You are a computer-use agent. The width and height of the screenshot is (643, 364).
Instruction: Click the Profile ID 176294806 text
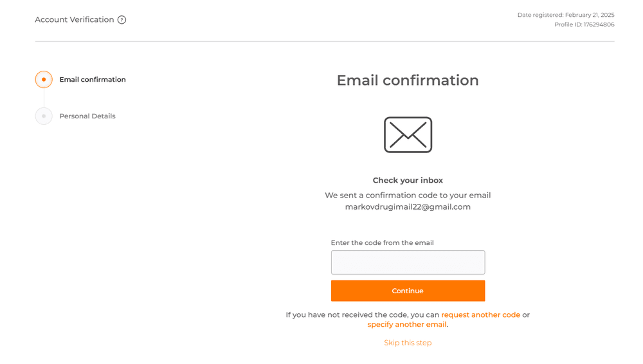pyautogui.click(x=584, y=24)
